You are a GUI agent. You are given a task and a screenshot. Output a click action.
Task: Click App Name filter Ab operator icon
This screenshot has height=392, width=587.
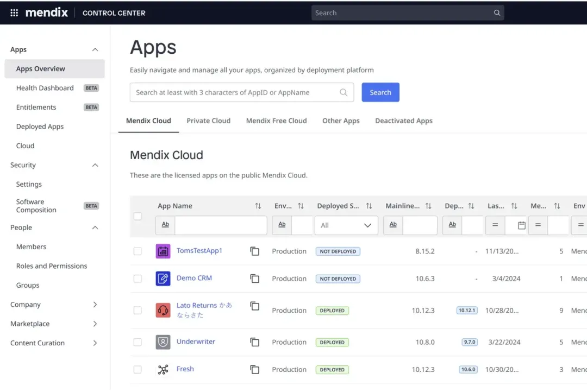(x=165, y=225)
